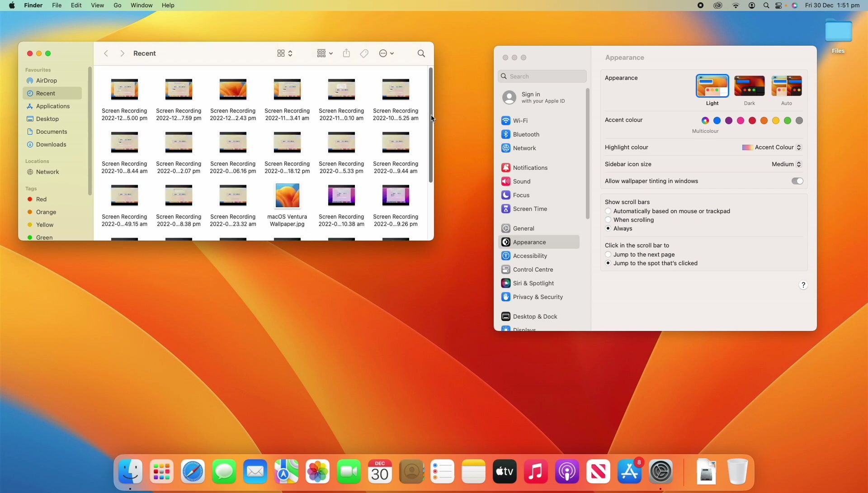Choose the Dark appearance option

(x=750, y=86)
